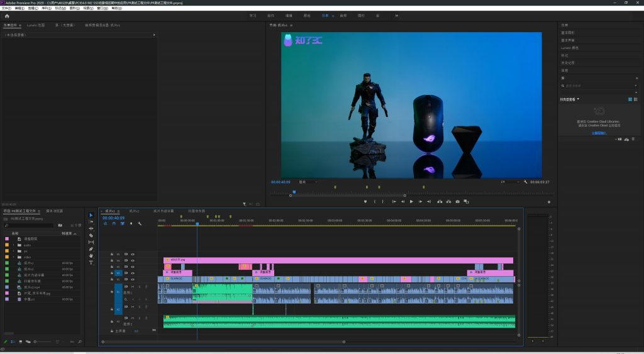Pick the Pen tool in toolbox

pos(91,249)
